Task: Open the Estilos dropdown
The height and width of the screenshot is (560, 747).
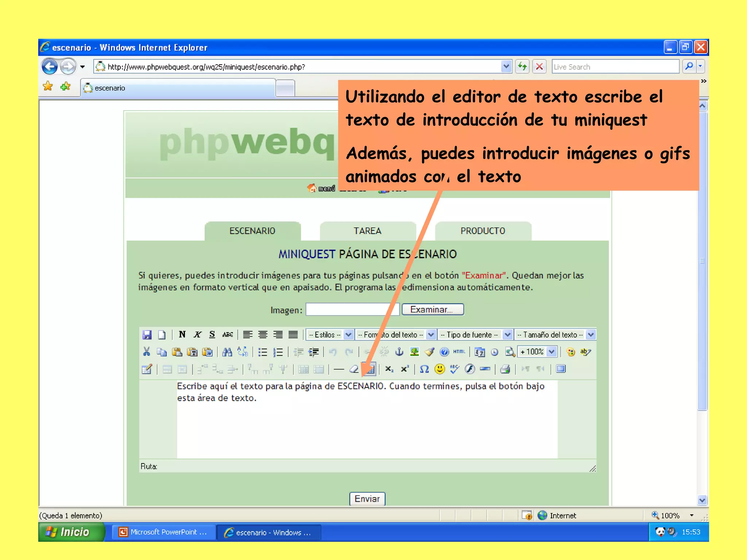Action: tap(330, 334)
